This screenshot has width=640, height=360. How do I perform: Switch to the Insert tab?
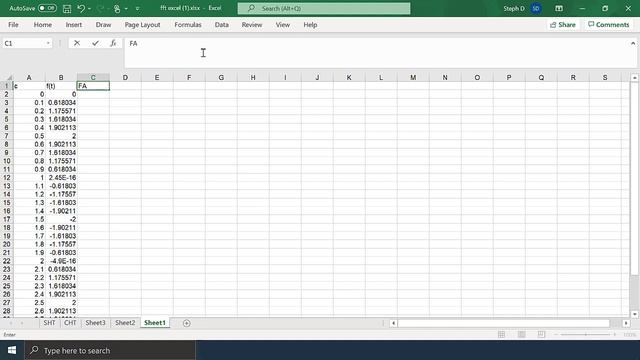[74, 25]
